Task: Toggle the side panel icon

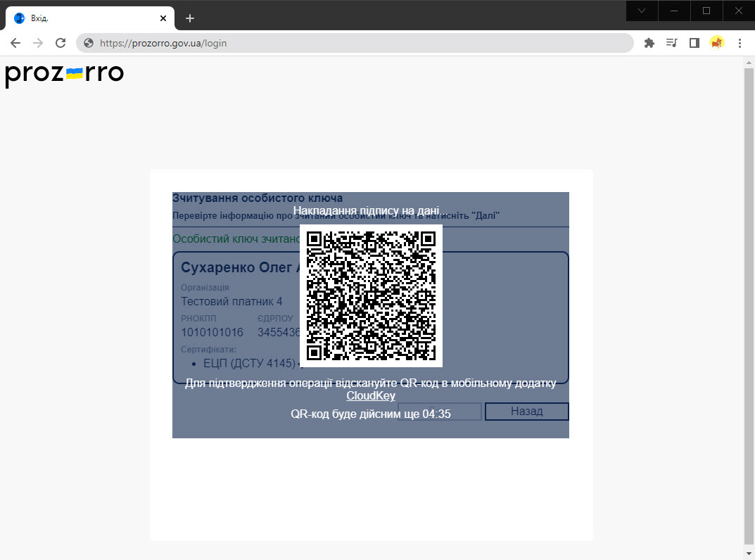Action: click(x=694, y=44)
